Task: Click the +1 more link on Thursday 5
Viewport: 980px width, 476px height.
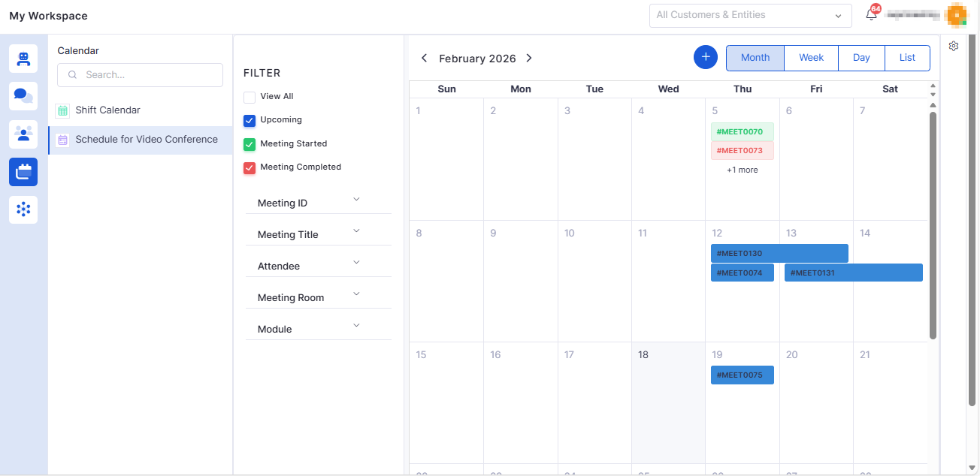Action: click(x=742, y=170)
